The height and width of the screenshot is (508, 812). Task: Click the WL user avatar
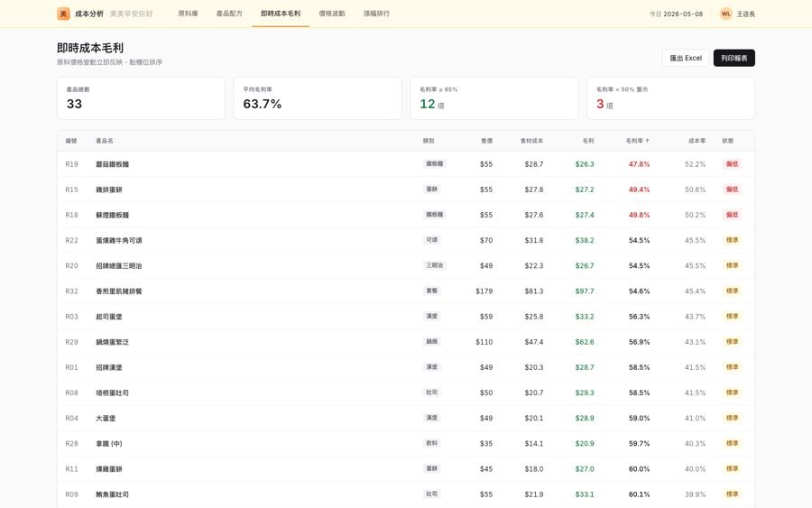726,14
